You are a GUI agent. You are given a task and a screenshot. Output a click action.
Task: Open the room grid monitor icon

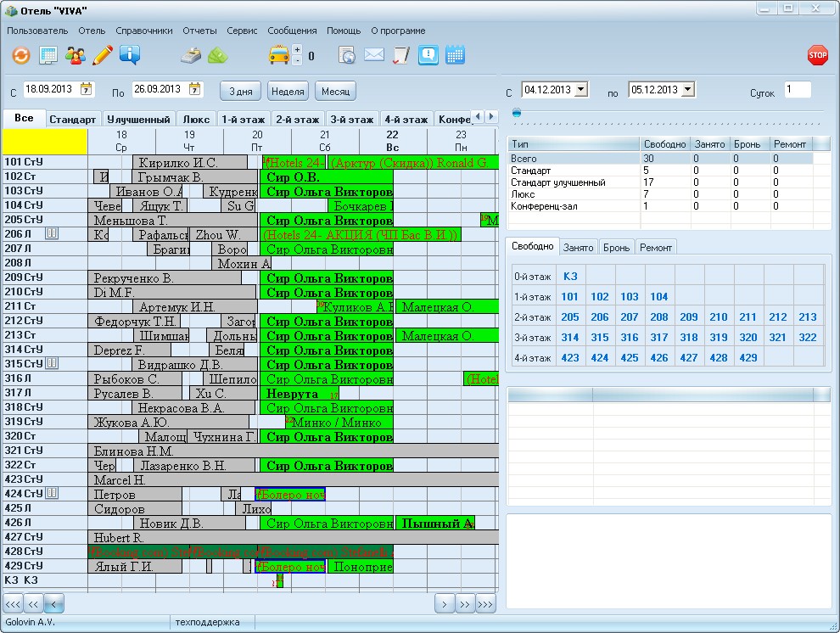pos(48,55)
